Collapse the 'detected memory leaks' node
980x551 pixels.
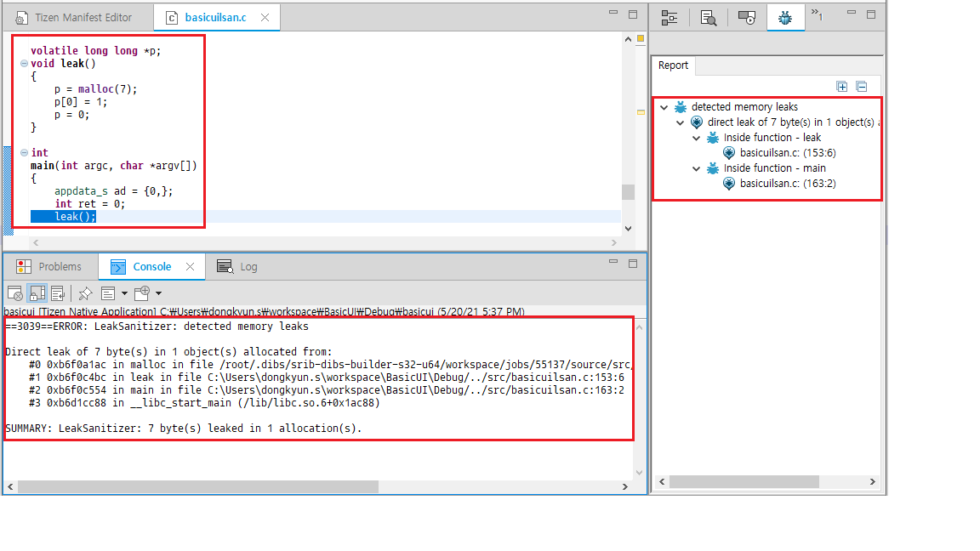(x=664, y=107)
